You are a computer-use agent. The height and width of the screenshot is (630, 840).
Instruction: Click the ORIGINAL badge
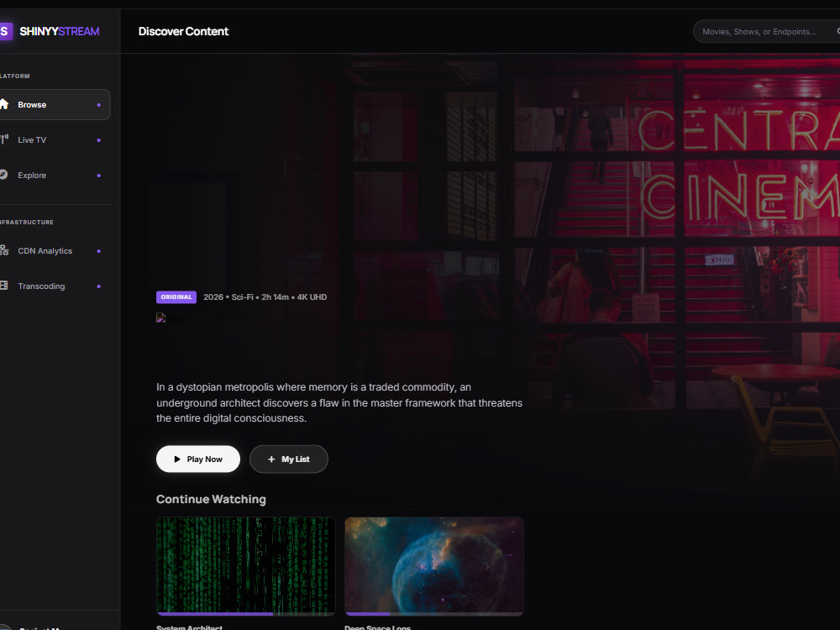[x=176, y=297]
